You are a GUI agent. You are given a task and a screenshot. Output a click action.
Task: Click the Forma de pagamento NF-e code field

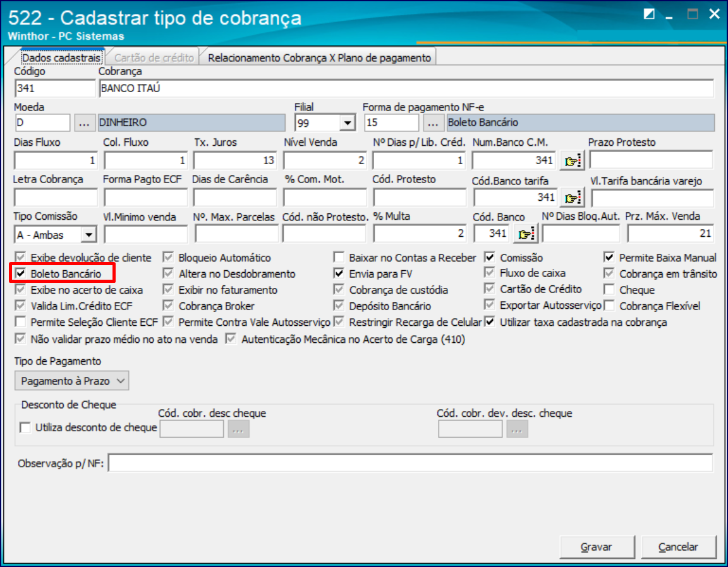(391, 123)
